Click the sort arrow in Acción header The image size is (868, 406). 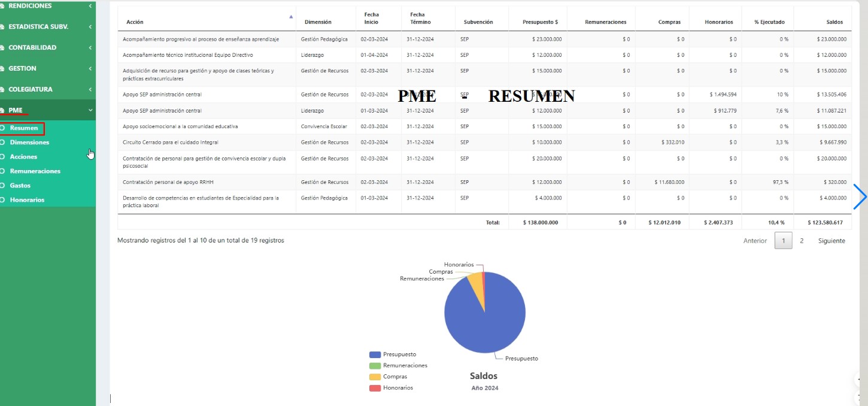point(292,17)
